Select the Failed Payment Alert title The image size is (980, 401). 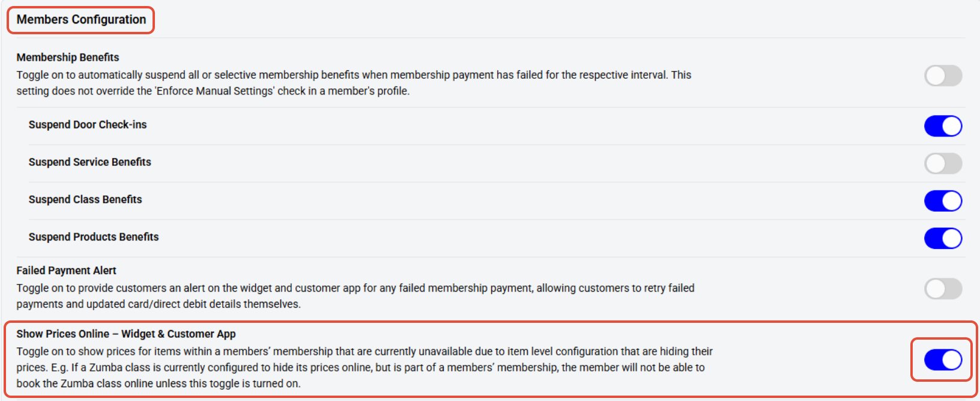[66, 271]
